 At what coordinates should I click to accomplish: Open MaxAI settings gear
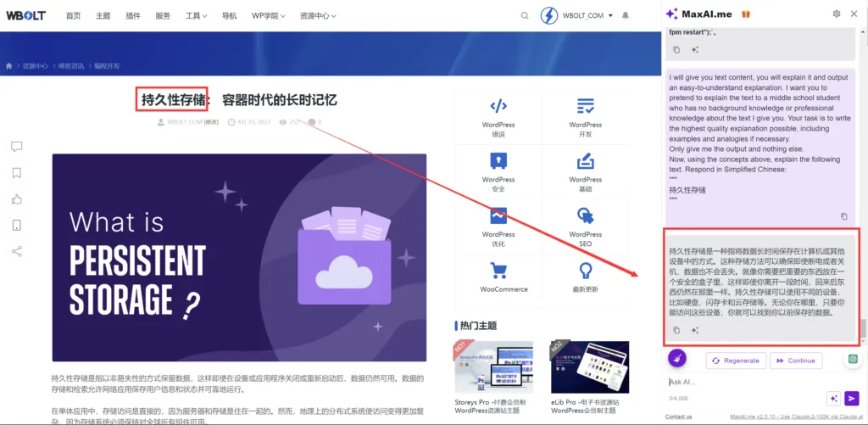[x=837, y=14]
